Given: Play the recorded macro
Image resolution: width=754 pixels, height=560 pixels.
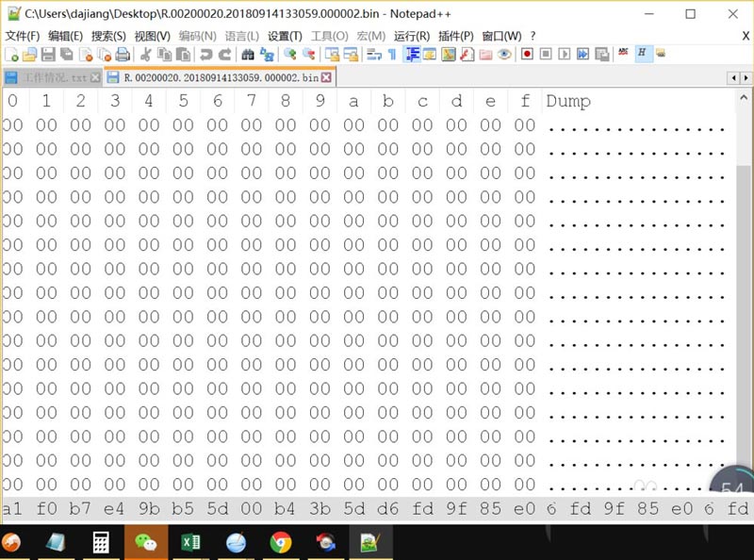Looking at the screenshot, I should coord(562,56).
